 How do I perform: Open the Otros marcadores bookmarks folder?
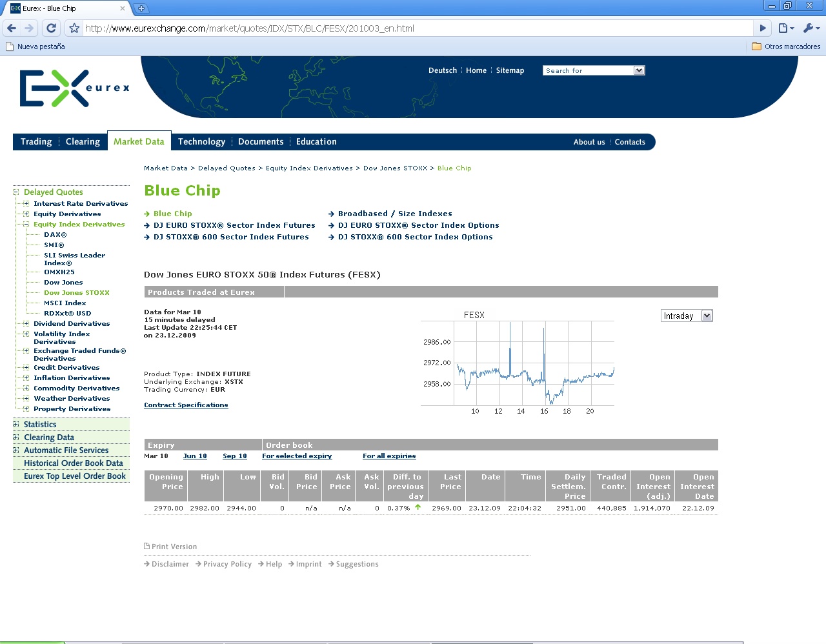[786, 46]
